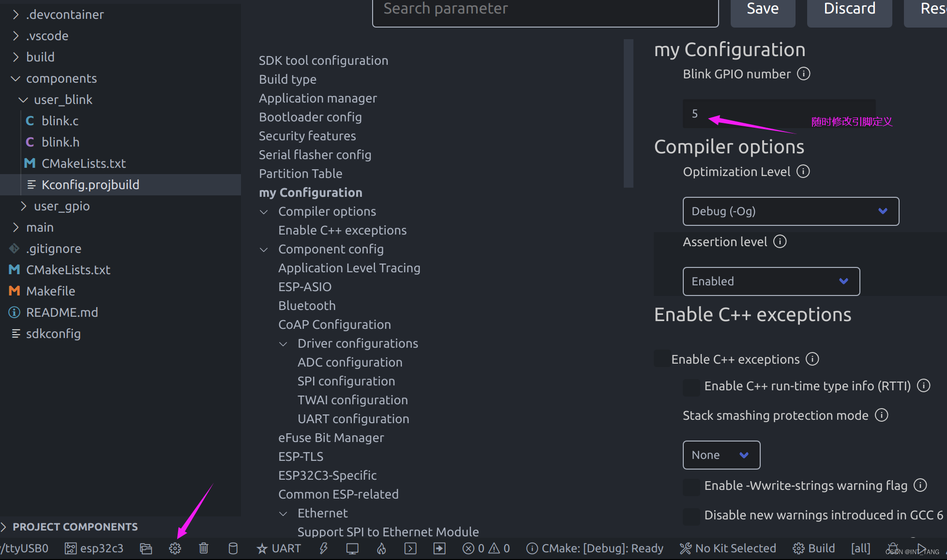The image size is (947, 560).
Task: Select the esp32c3 target in status bar
Action: (94, 548)
